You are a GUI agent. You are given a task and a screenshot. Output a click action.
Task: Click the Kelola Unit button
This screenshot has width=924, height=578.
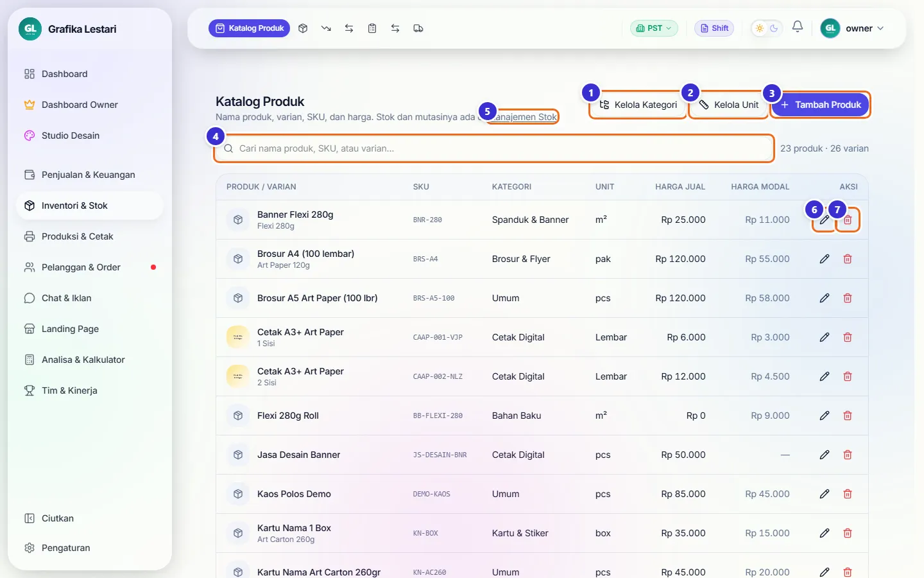728,105
